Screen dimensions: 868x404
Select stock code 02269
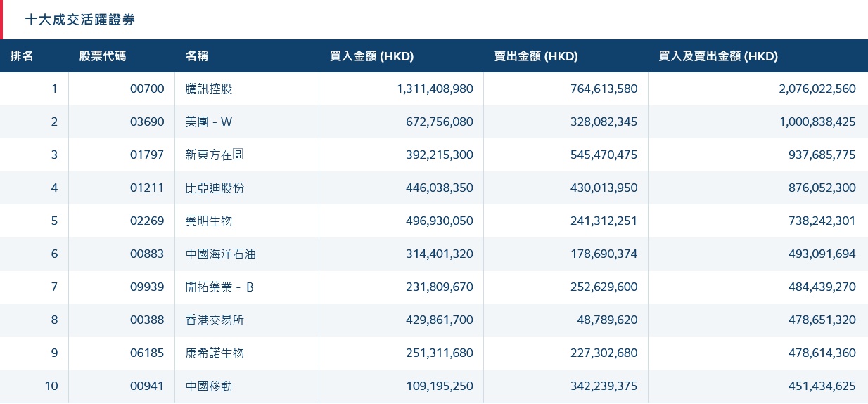(147, 221)
